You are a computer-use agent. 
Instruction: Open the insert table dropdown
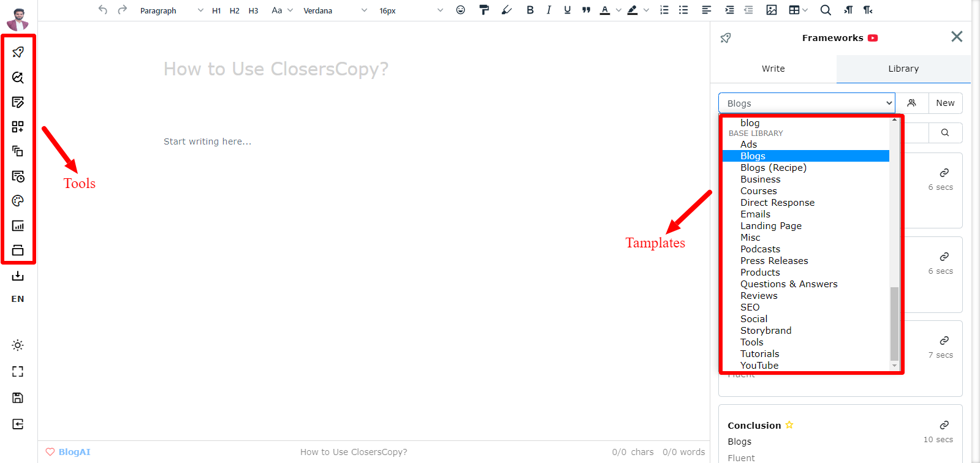798,10
